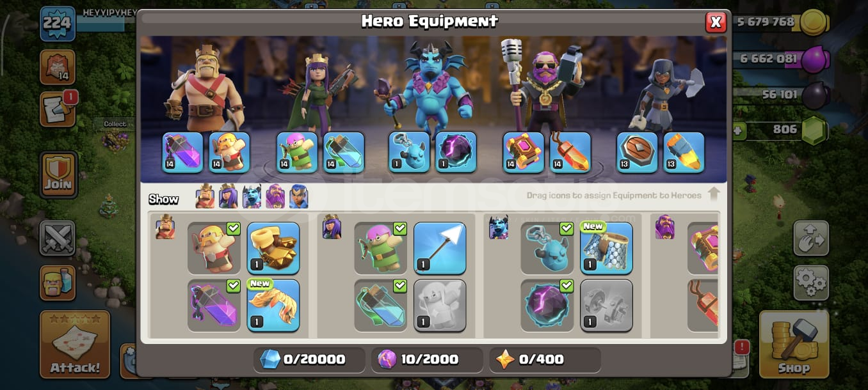
Task: Tap the Rage Vial slot under Barbarian King
Action: pos(183,152)
